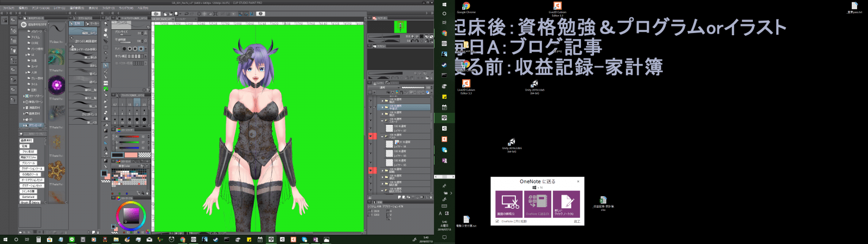The image size is (868, 244).
Task: Click Windows Start button on horizontal taskbar
Action: [x=5, y=239]
